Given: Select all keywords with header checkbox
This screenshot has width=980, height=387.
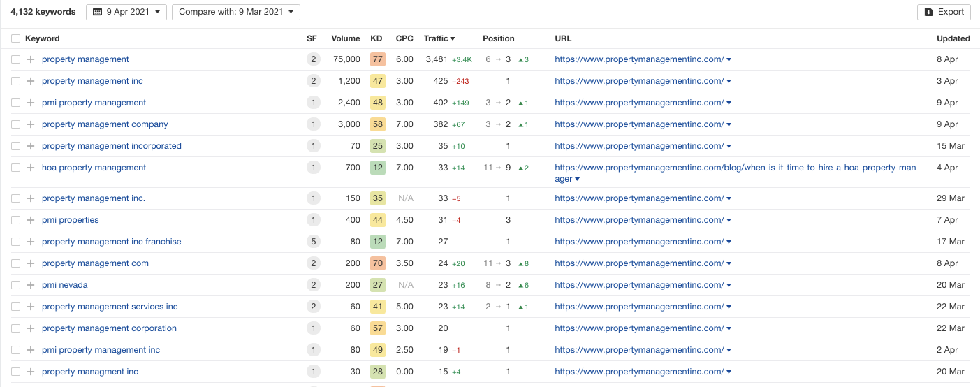Looking at the screenshot, I should click(x=15, y=38).
